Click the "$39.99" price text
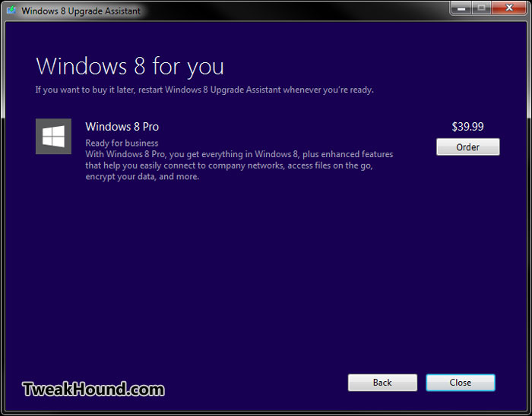Viewport: 532px width, 416px height. click(467, 126)
